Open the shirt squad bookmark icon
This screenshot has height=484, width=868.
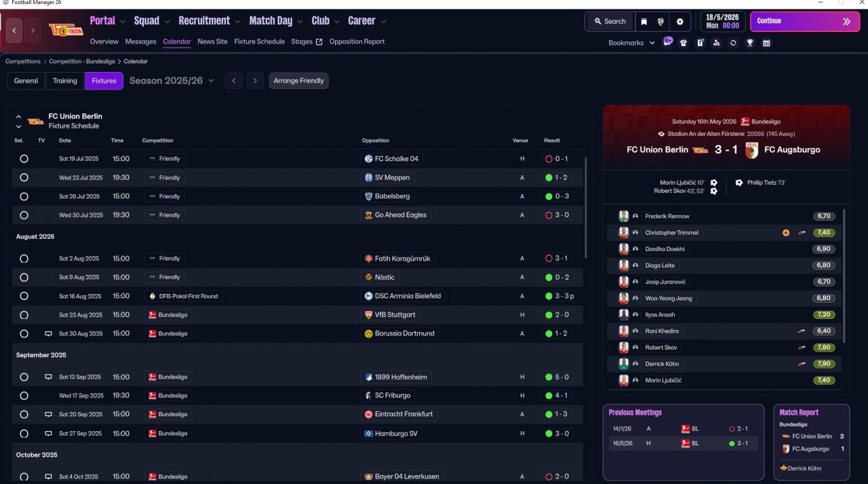click(684, 43)
